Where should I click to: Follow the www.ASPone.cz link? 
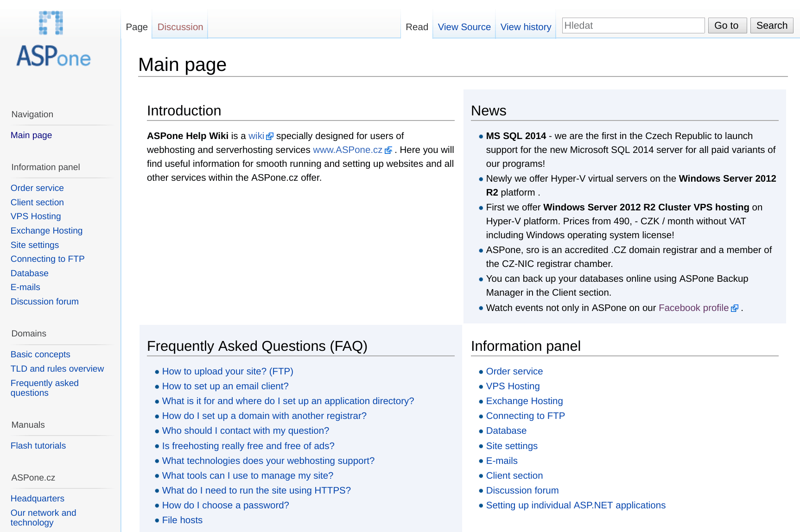(348, 150)
